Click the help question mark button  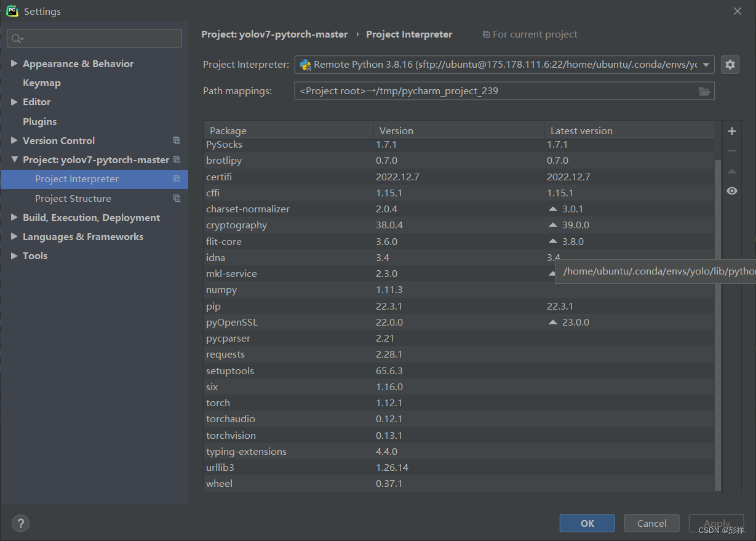coord(20,524)
